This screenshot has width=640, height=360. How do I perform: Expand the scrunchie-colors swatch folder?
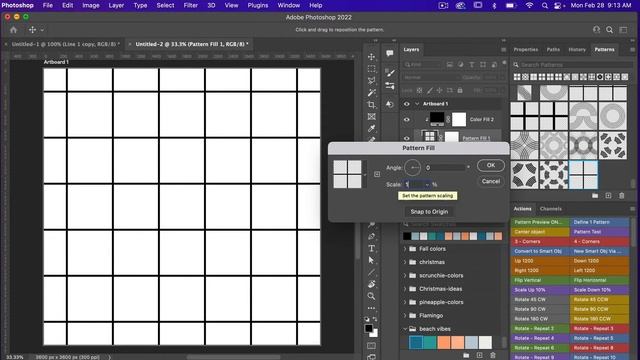click(405, 276)
